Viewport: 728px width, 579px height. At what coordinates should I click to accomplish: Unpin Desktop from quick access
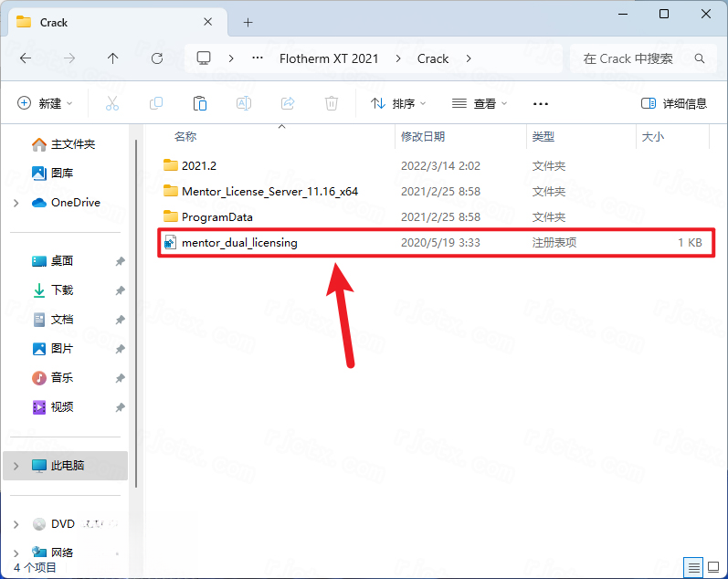(x=121, y=261)
